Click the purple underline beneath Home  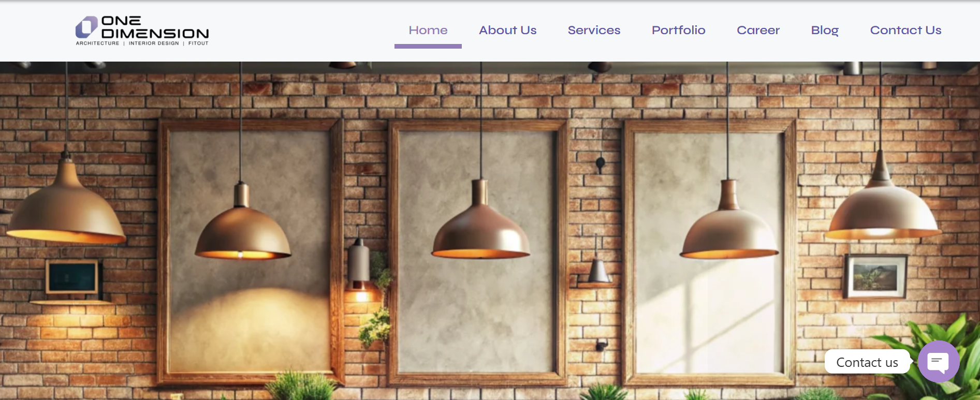click(428, 47)
